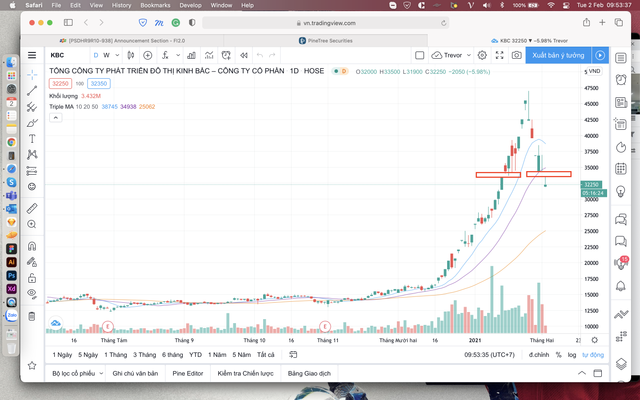Toggle stay in drawing mode
The width and height of the screenshot is (640, 400).
coord(32,262)
